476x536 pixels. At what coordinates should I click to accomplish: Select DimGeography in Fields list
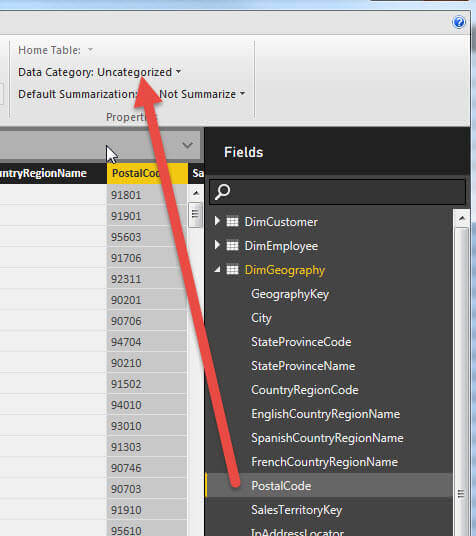(x=285, y=270)
